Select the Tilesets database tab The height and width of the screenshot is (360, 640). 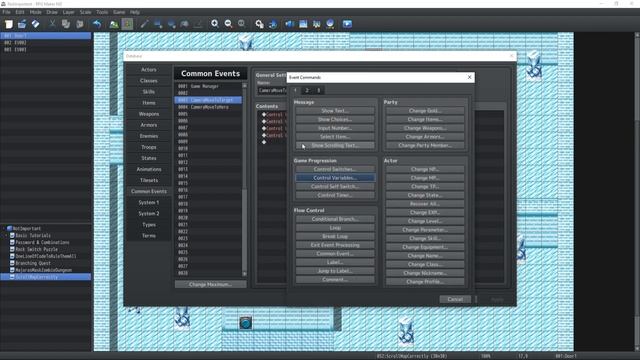click(x=149, y=180)
